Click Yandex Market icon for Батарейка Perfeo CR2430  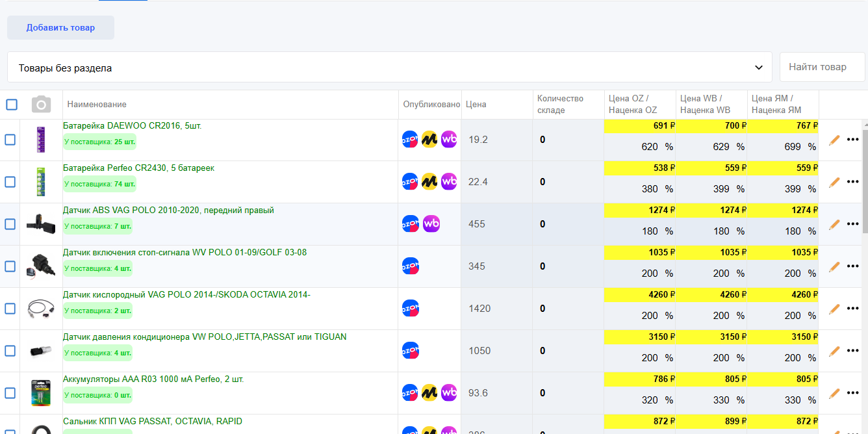click(429, 182)
